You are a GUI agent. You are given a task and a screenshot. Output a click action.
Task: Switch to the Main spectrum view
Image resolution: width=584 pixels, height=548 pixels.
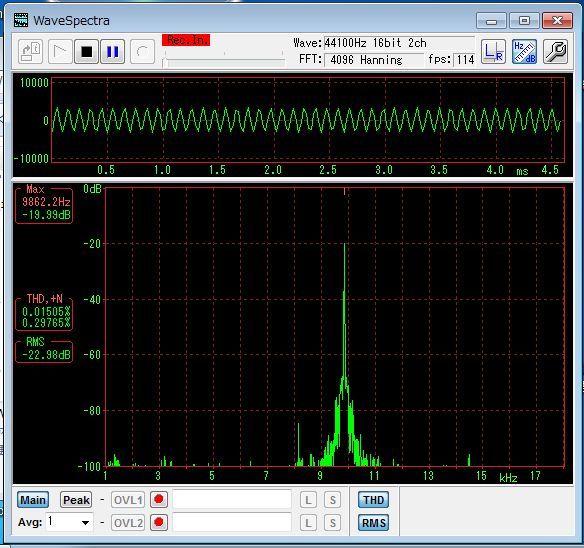[x=33, y=500]
